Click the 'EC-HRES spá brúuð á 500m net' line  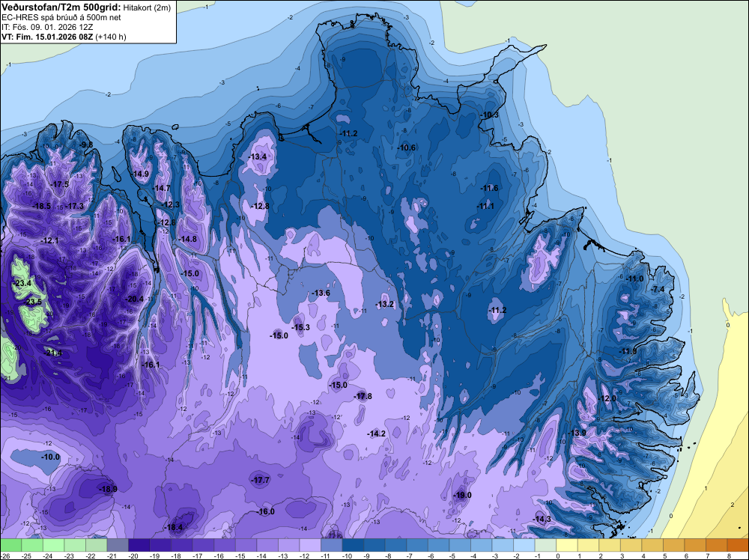point(61,17)
